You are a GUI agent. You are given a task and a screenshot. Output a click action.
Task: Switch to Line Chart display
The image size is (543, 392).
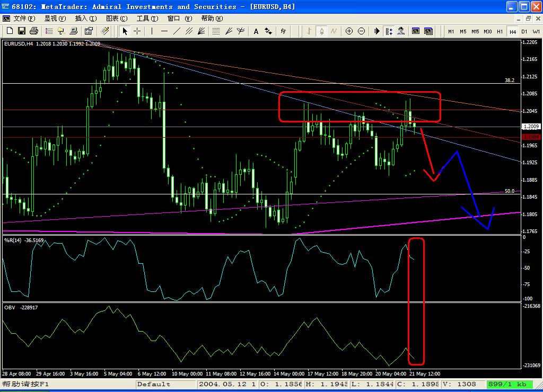[x=334, y=31]
